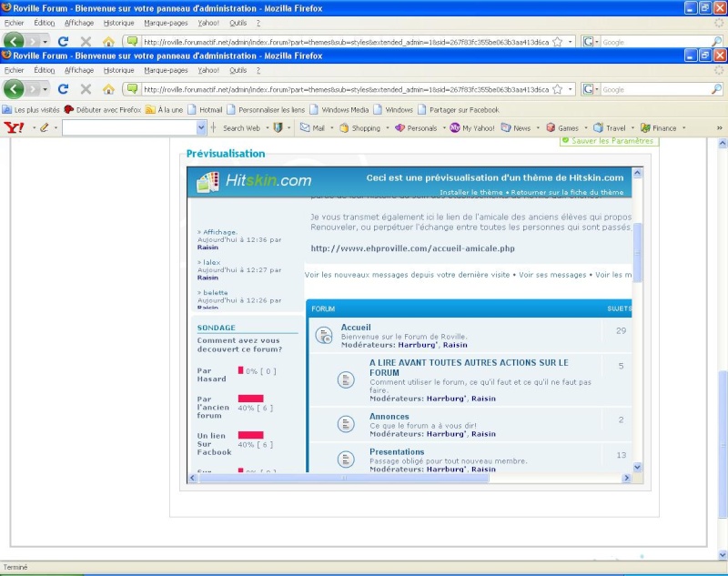The image size is (728, 576).
Task: Click the Sauver les Paramètres button
Action: pos(609,141)
